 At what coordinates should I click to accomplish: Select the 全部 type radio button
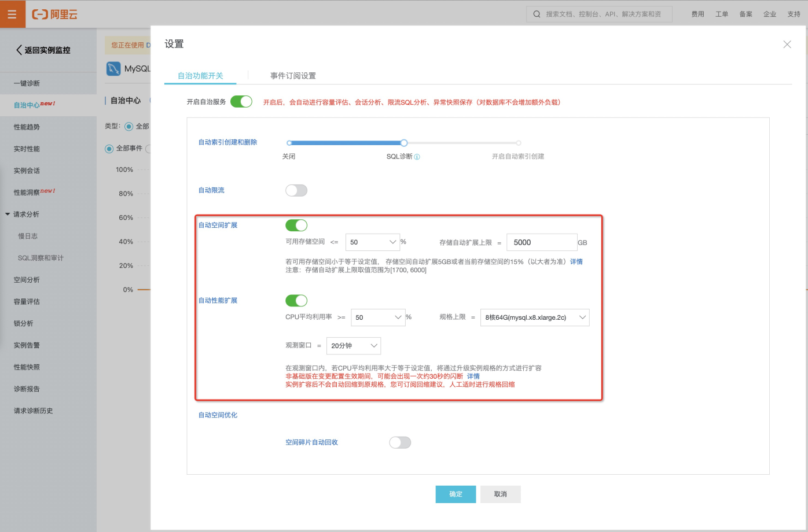[128, 126]
